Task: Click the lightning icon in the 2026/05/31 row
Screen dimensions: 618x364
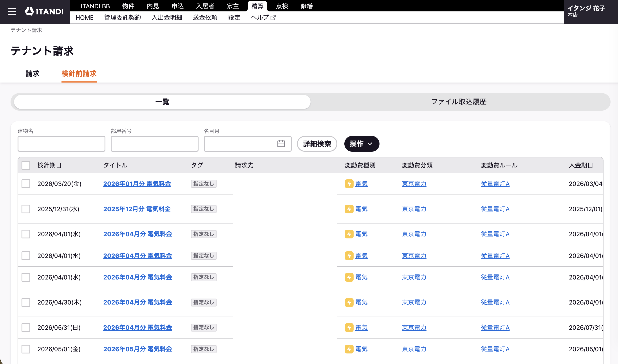Action: 349,328
